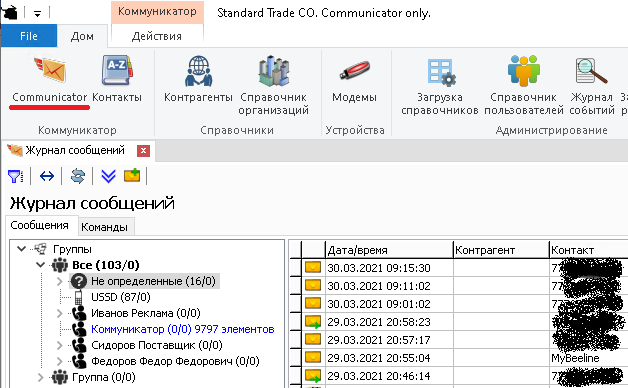Sort by Контакт column header

coord(589,250)
